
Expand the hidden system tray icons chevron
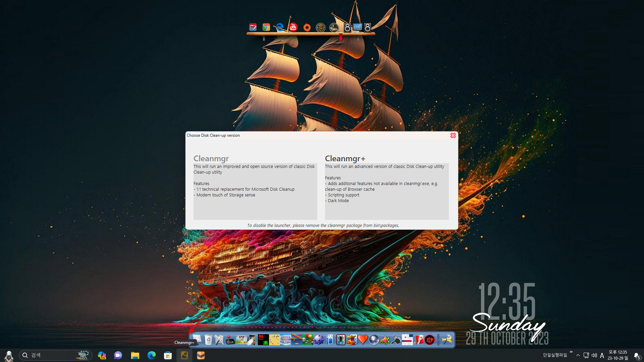tap(578, 355)
